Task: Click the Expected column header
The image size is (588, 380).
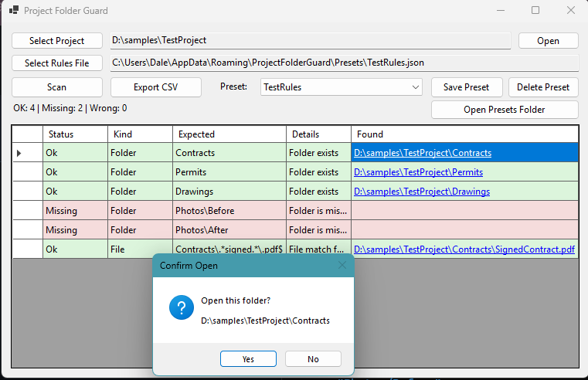Action: pos(229,134)
